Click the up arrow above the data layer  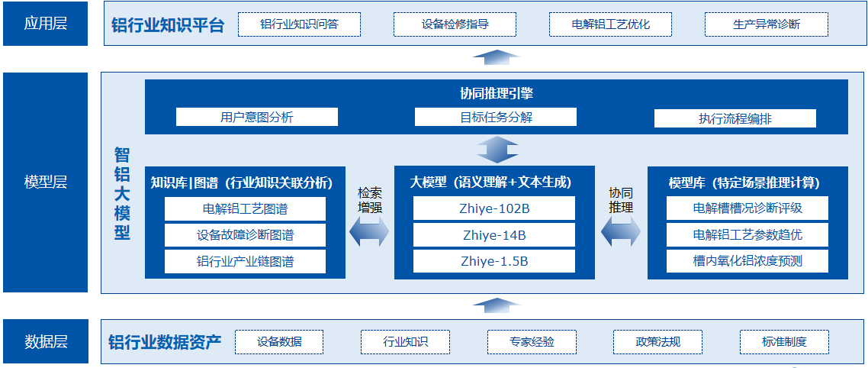coord(497,306)
